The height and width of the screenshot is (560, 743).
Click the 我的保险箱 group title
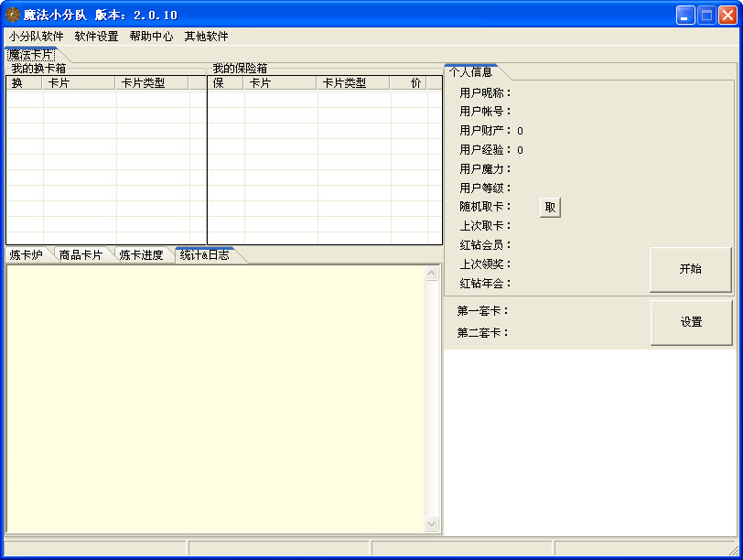pos(240,69)
